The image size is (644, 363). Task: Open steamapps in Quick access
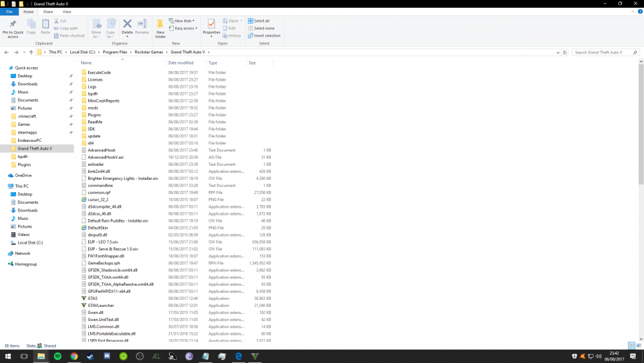[27, 132]
